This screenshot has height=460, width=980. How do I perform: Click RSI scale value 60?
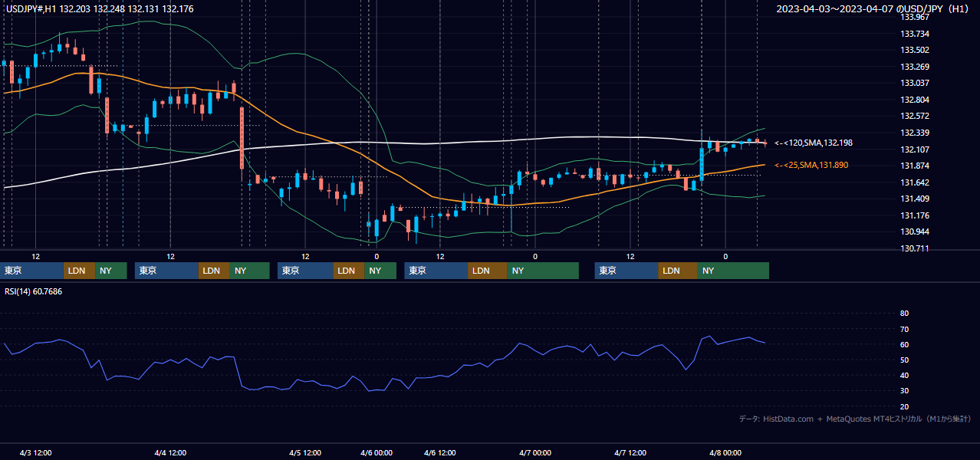click(904, 344)
